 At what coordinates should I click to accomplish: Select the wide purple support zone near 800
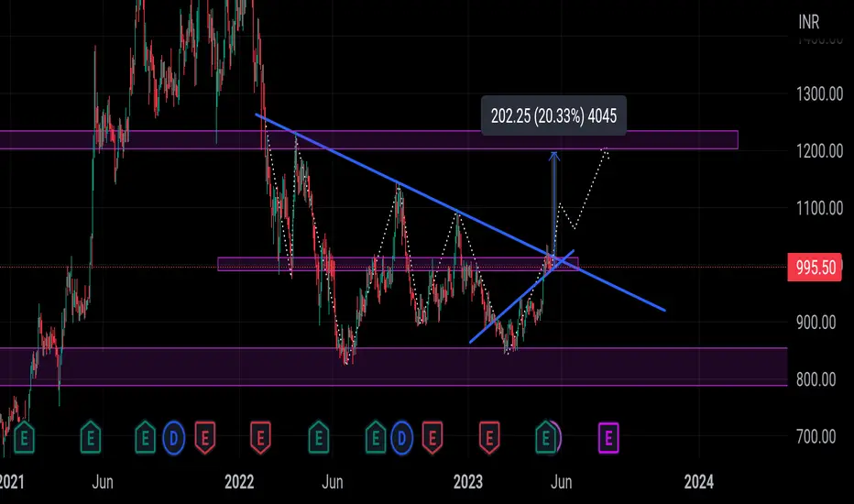[x=393, y=367]
